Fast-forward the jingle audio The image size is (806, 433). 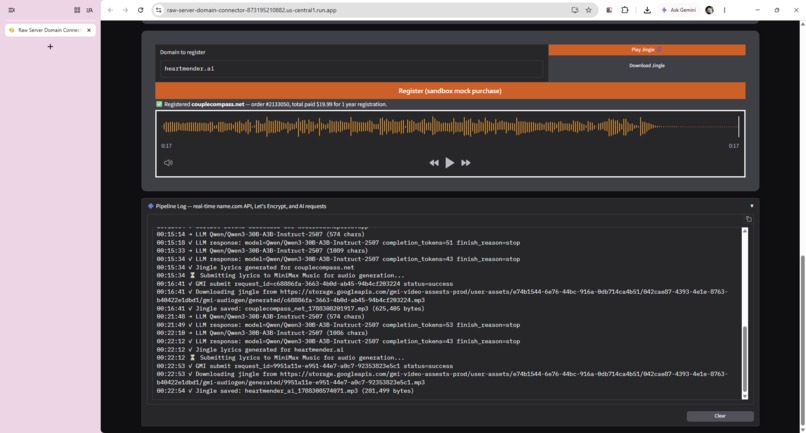(x=466, y=163)
